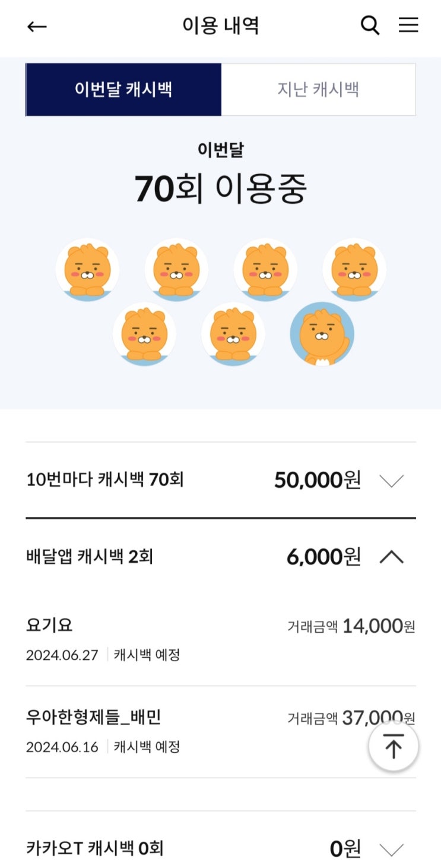
Task: Collapse the 배달앱 캐시백 2회 chevron
Action: click(391, 557)
